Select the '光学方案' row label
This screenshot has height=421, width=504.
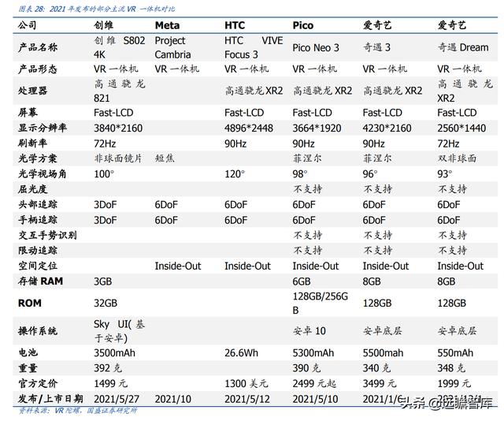38,158
